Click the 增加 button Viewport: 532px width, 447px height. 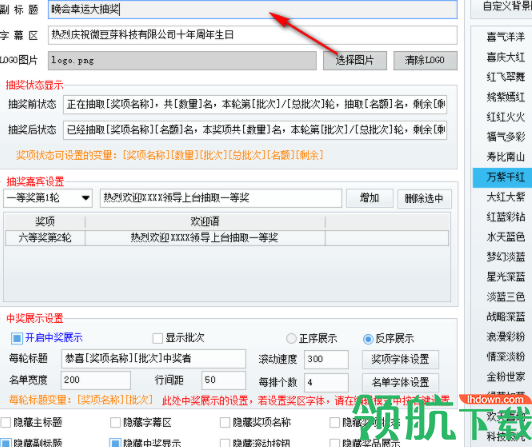tap(369, 198)
